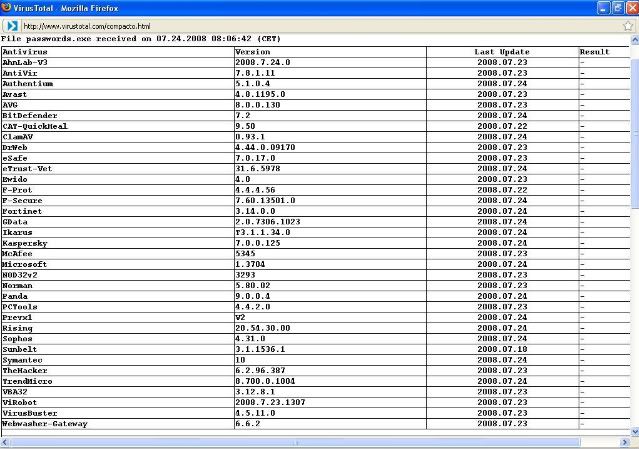Restore down the Firefox window
The image size is (639, 449).
point(618,8)
